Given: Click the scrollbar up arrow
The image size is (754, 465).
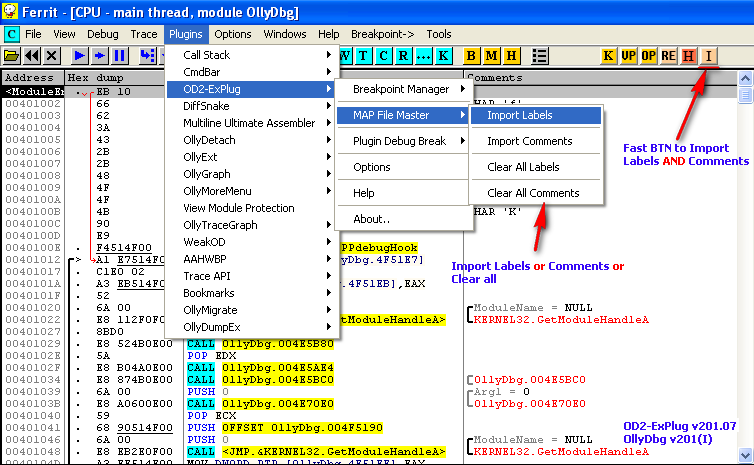Looking at the screenshot, I should tap(745, 78).
